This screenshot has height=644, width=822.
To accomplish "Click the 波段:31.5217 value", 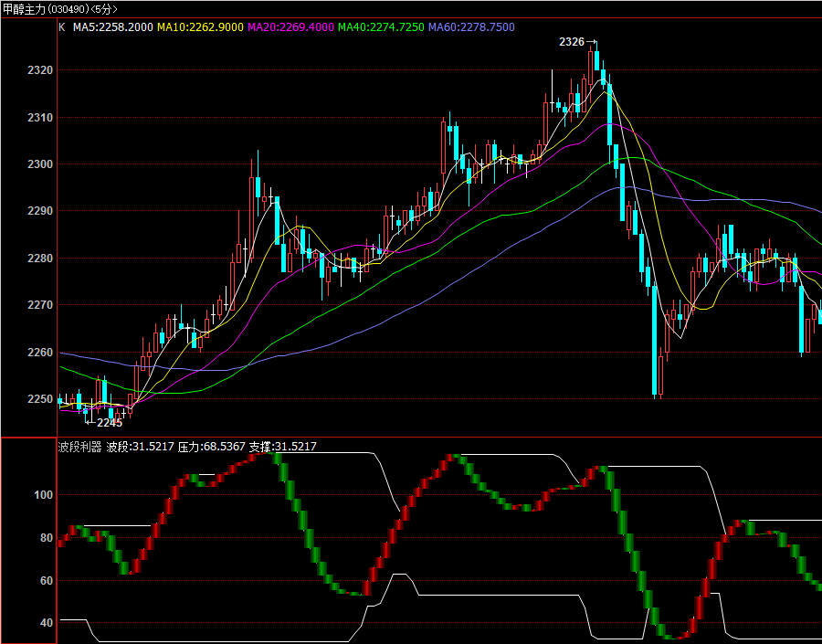I will (x=140, y=447).
